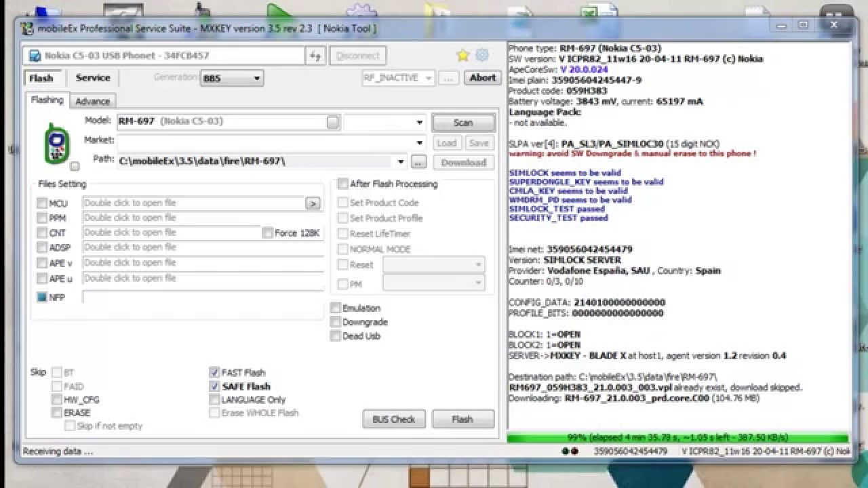Tick the PPM file checkbox

tap(42, 218)
